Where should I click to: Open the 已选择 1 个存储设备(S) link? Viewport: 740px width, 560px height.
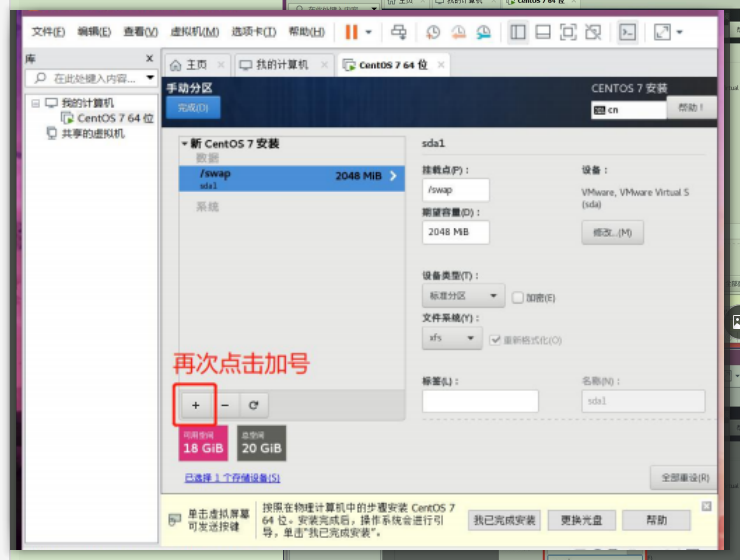point(232,478)
